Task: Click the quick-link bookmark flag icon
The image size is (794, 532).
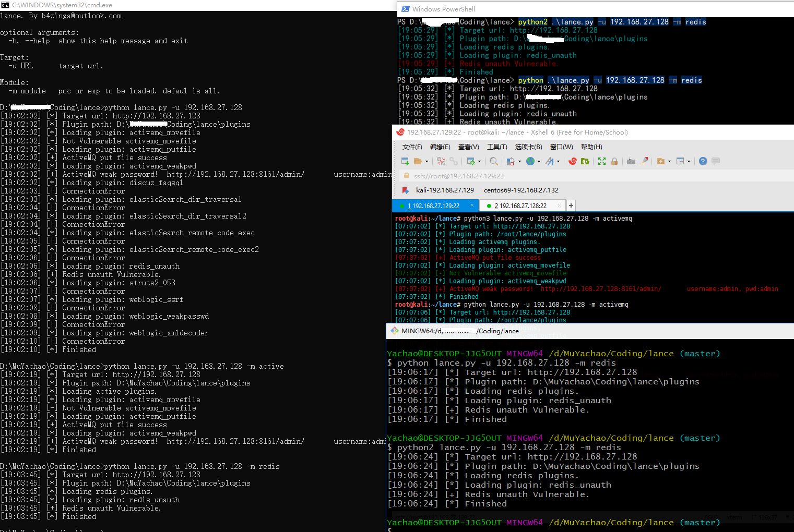Action: pos(406,190)
